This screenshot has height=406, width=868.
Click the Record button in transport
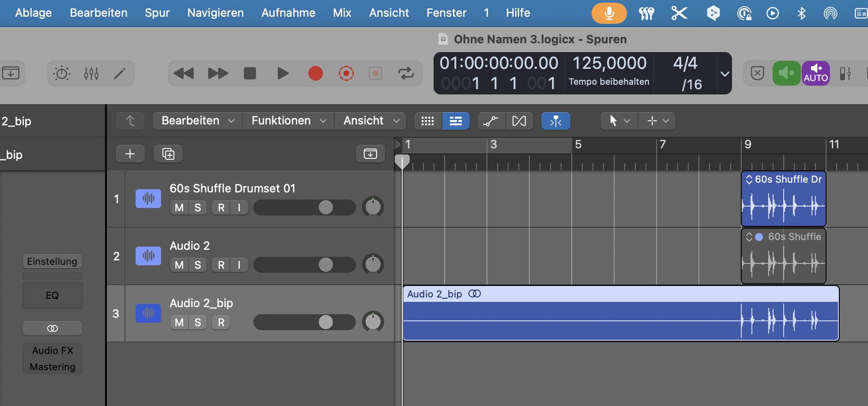point(315,73)
